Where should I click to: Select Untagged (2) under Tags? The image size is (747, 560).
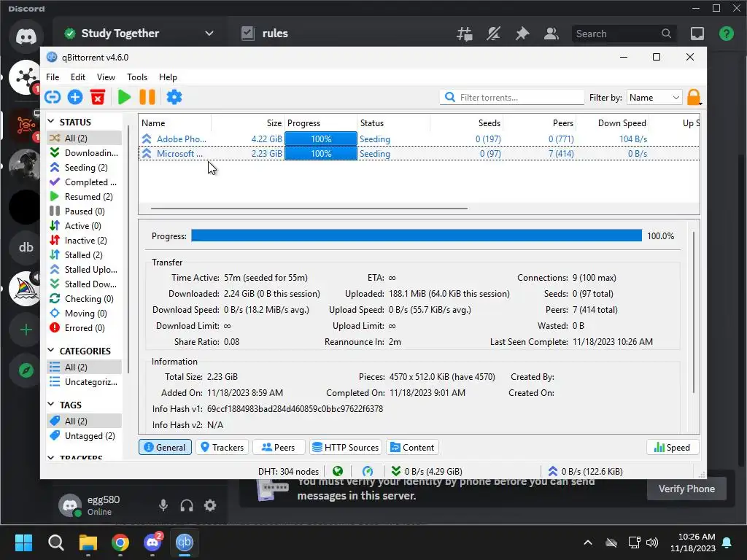click(x=85, y=436)
